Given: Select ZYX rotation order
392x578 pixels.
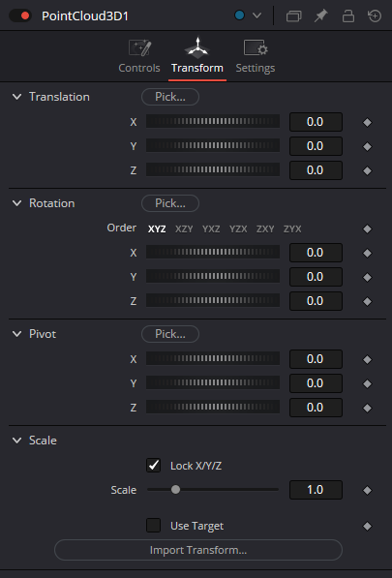Looking at the screenshot, I should [x=292, y=228].
